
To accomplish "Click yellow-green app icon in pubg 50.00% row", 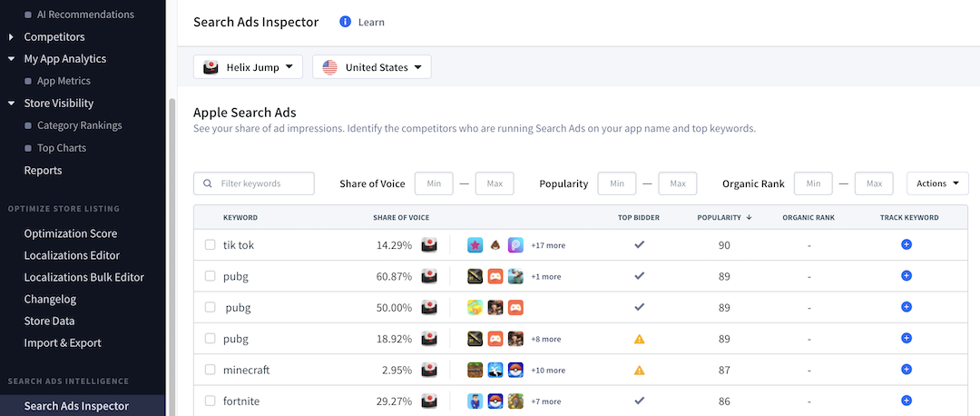I will click(x=475, y=308).
